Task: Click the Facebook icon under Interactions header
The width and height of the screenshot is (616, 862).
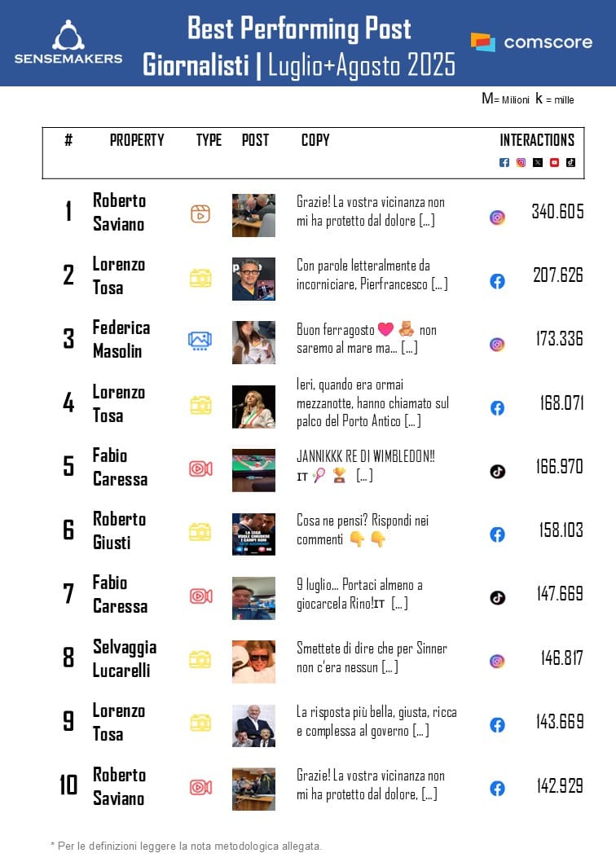Action: point(504,162)
